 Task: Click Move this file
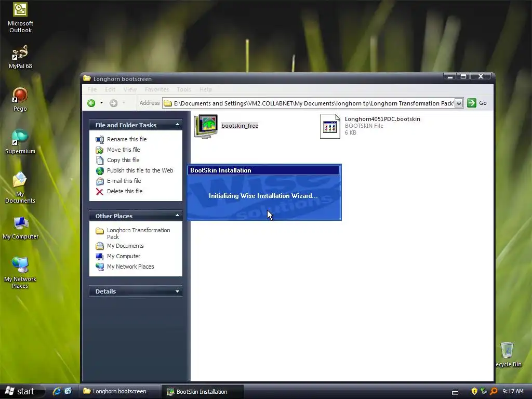point(123,150)
